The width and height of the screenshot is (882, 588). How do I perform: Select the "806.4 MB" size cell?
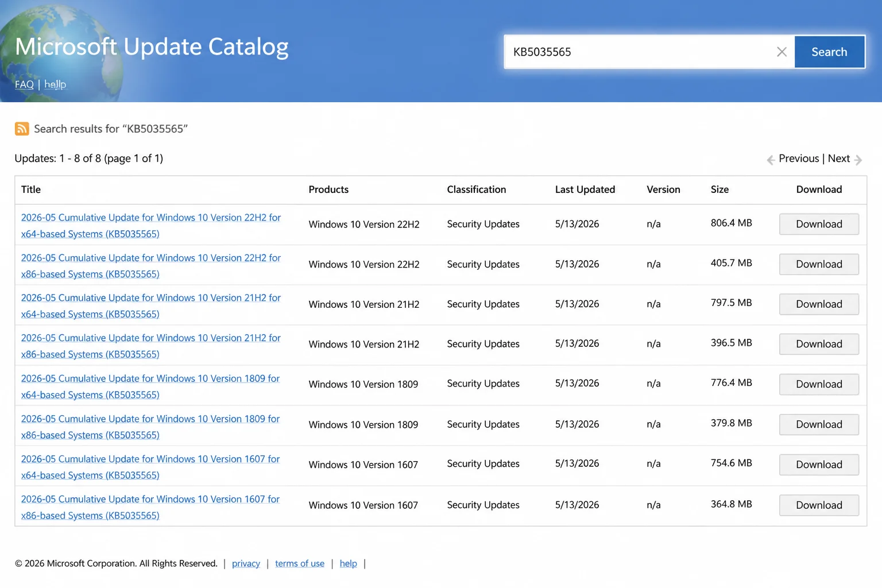tap(731, 223)
